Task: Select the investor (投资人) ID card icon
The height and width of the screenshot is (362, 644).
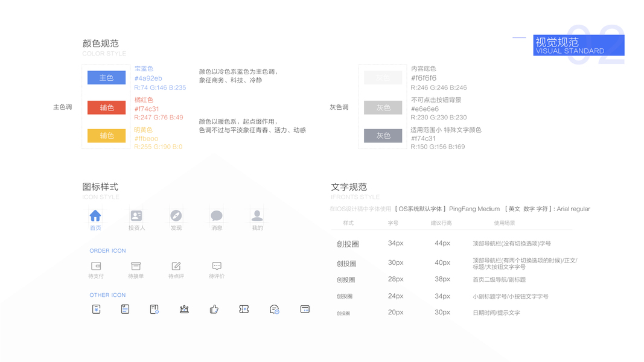Action: pyautogui.click(x=136, y=215)
